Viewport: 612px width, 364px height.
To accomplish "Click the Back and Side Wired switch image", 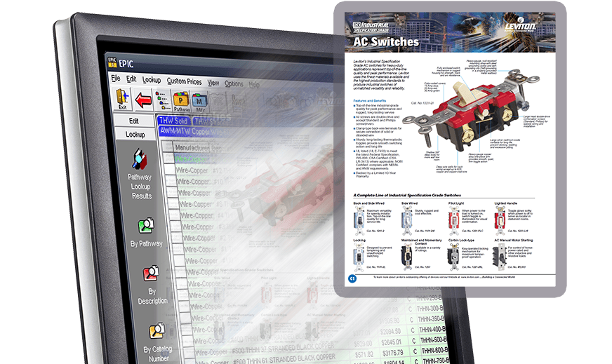I will 359,220.
